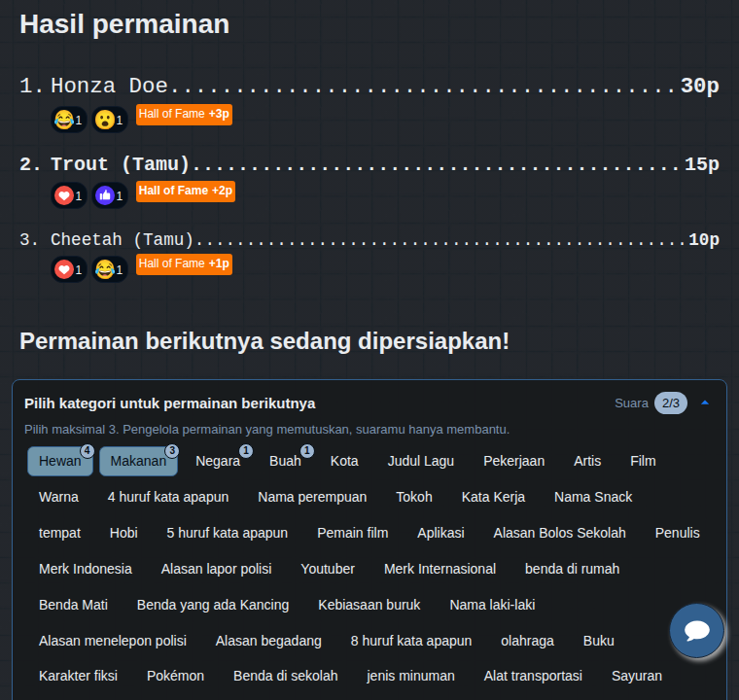
Task: Vote for the Buah category
Action: point(285,461)
